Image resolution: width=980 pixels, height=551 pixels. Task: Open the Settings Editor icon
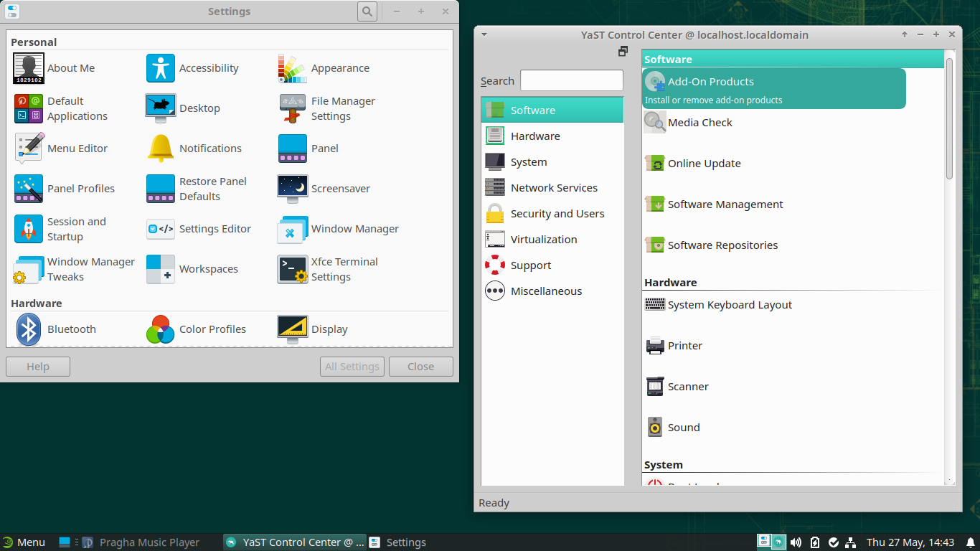(x=161, y=229)
